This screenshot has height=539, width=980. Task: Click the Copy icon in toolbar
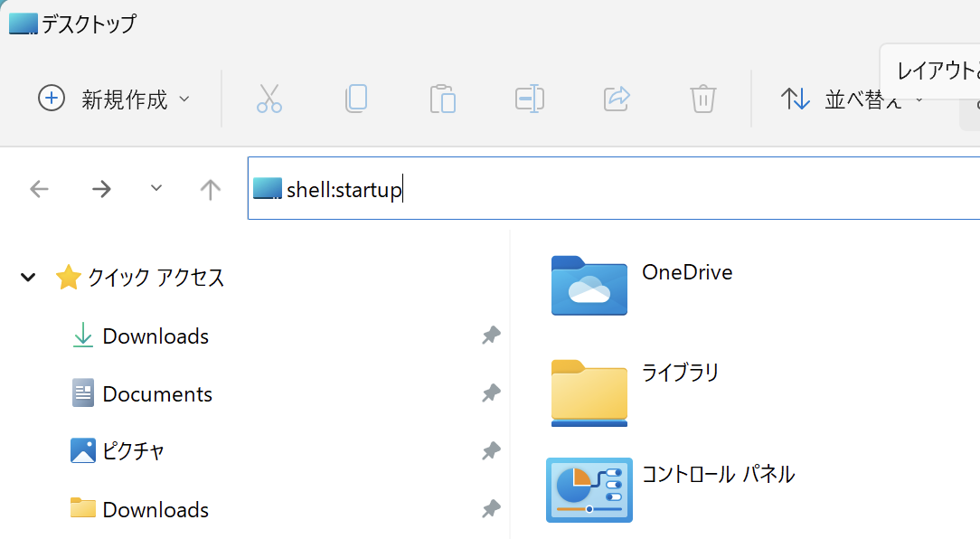(x=356, y=99)
